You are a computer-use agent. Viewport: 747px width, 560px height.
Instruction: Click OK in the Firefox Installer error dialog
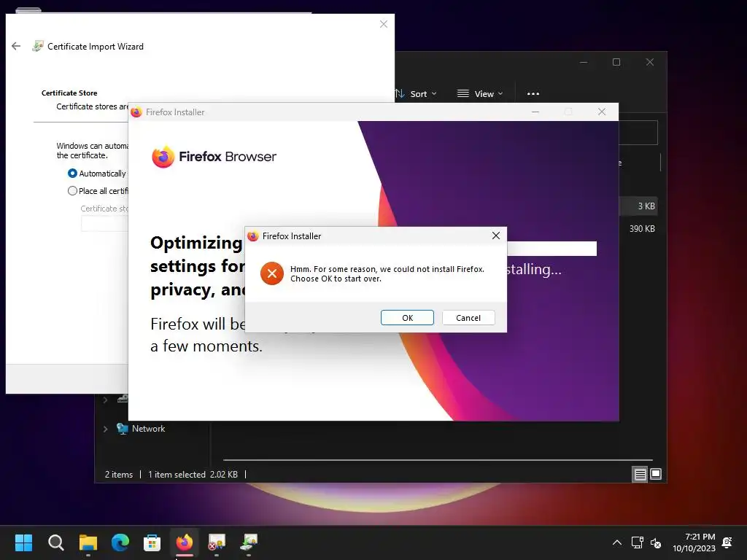coord(407,318)
